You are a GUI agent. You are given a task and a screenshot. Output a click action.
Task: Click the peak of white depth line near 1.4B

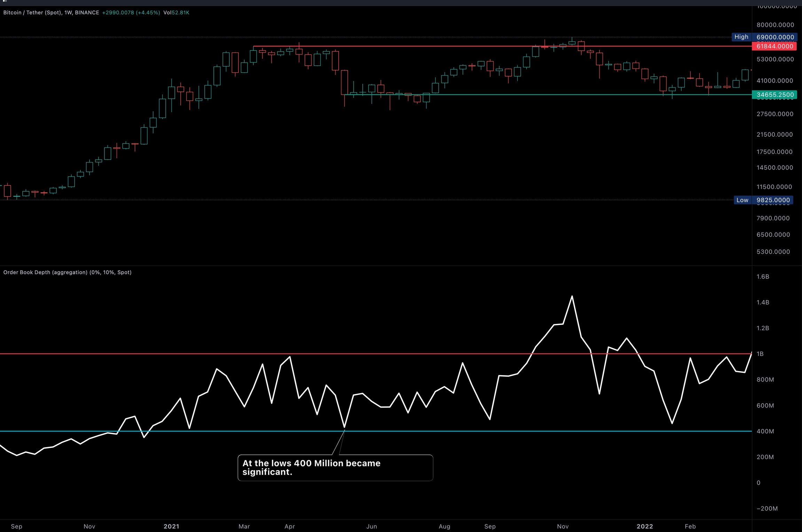coord(572,296)
